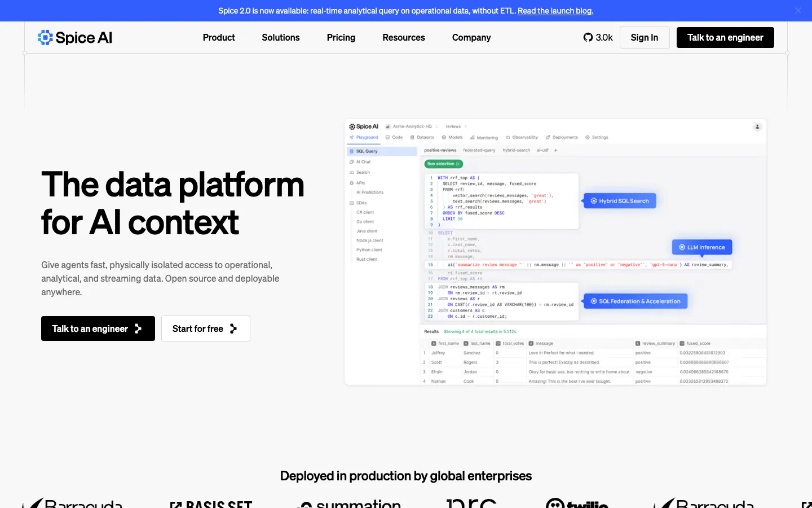Switch to the hybrid-search query tab

[517, 150]
